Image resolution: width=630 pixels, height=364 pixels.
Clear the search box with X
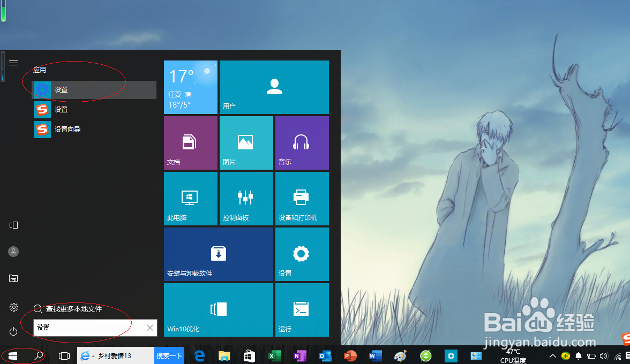[150, 328]
